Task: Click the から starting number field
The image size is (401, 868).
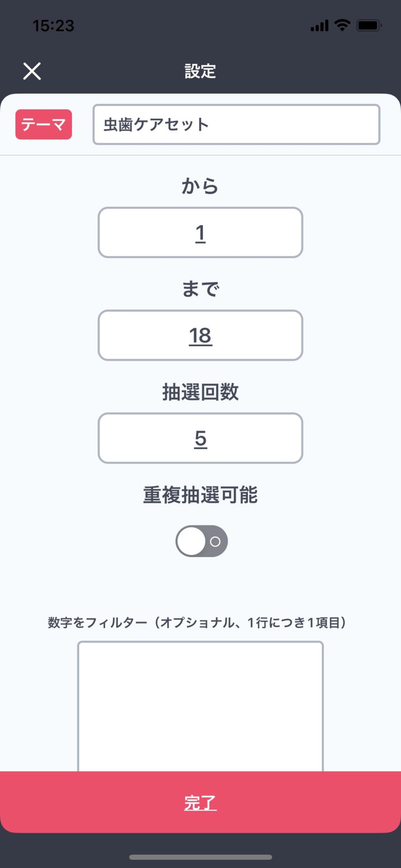Action: (x=200, y=233)
